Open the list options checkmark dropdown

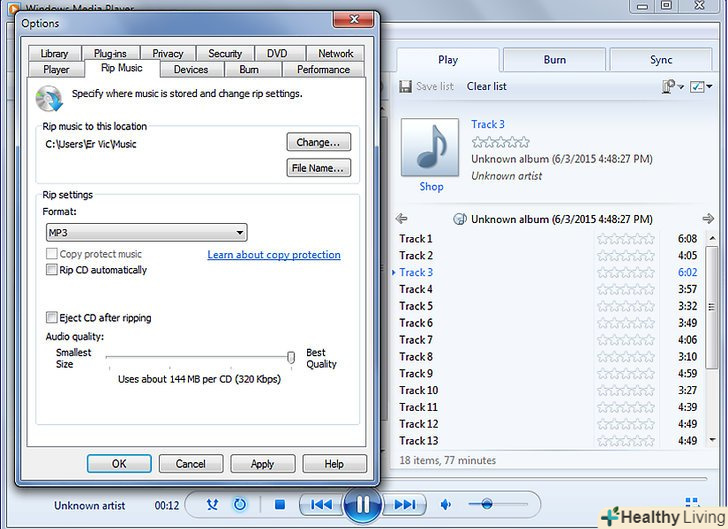[x=701, y=86]
